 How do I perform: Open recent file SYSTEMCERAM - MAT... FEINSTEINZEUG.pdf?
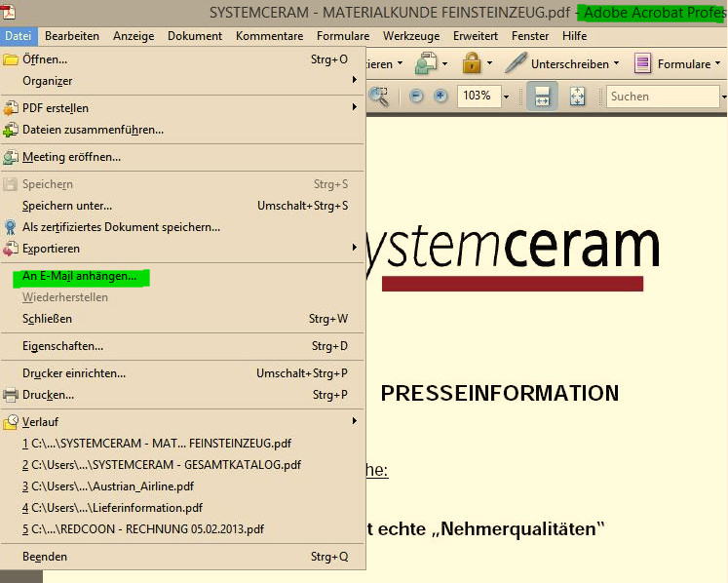[x=182, y=444]
